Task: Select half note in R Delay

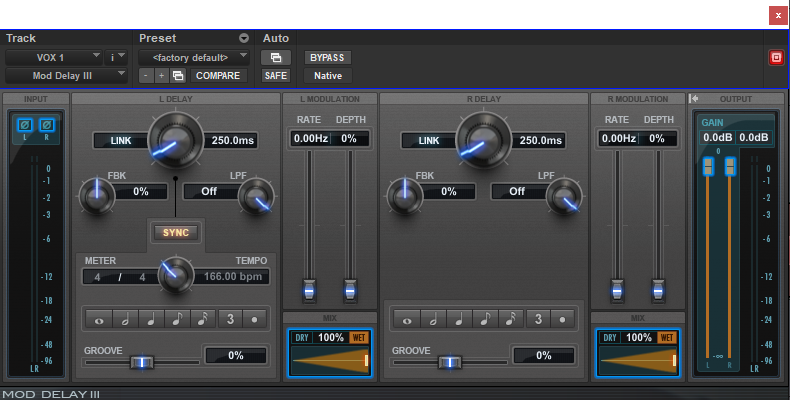Action: [433, 319]
